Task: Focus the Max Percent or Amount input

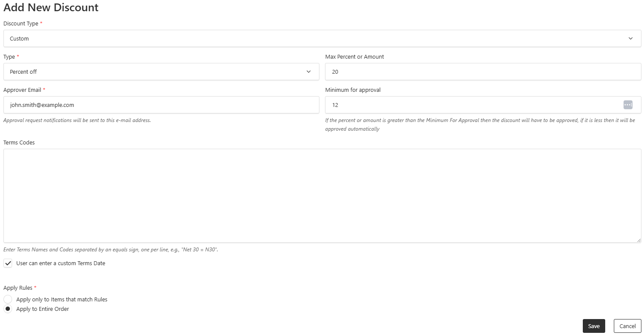Action: click(x=483, y=72)
